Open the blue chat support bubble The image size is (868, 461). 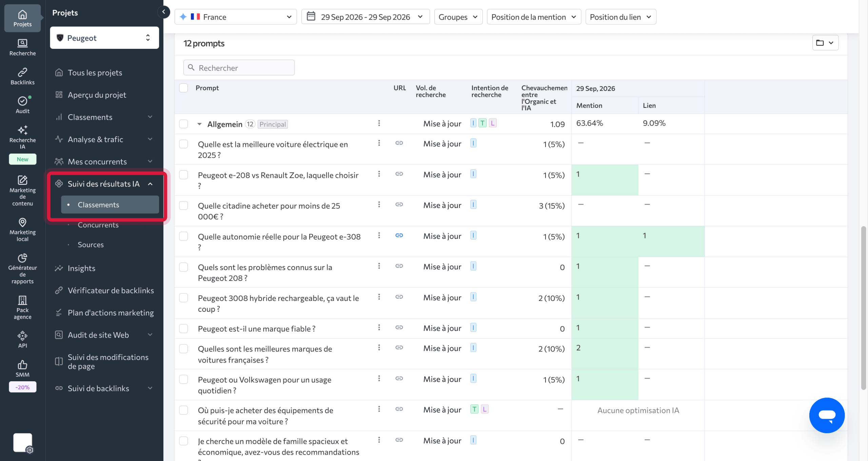click(827, 415)
